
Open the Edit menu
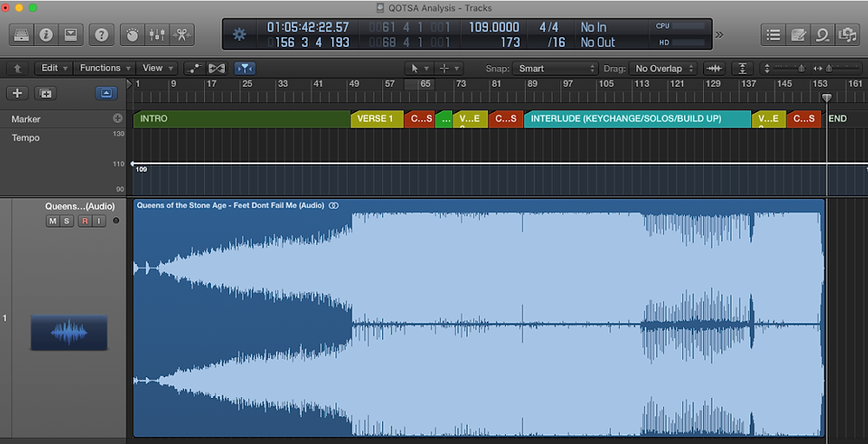pos(53,68)
